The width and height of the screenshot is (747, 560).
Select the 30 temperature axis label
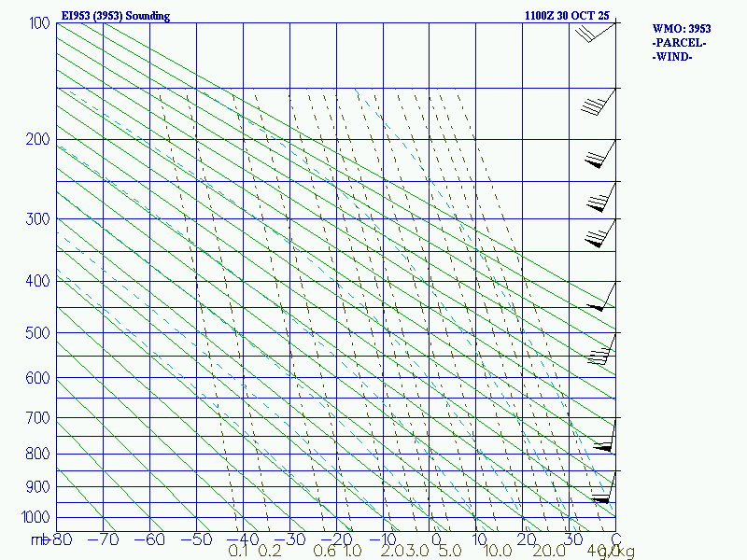(x=573, y=539)
